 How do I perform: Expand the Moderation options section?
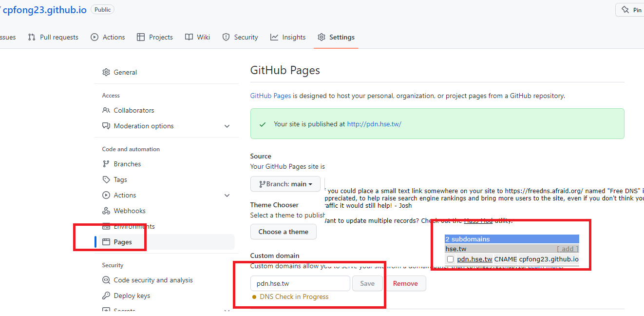pos(227,126)
